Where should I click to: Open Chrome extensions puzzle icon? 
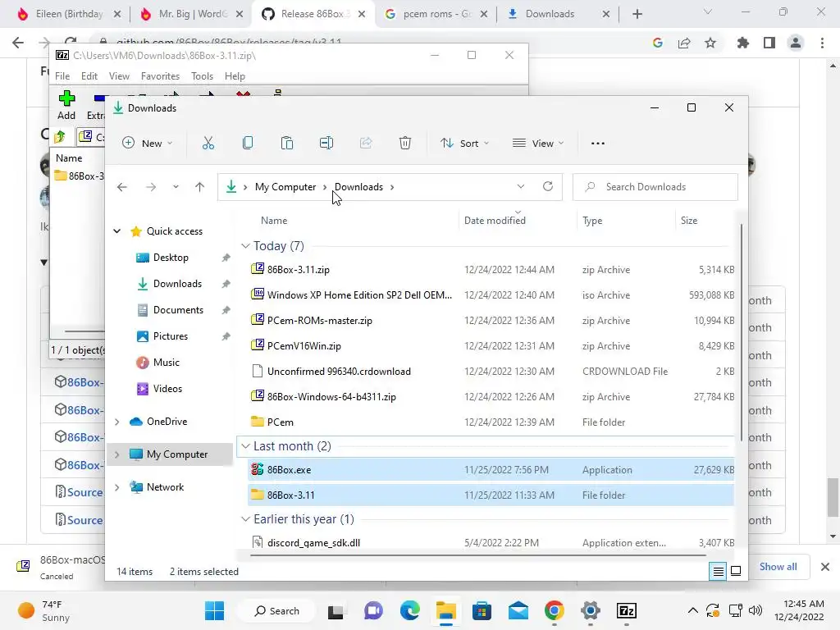pos(742,43)
